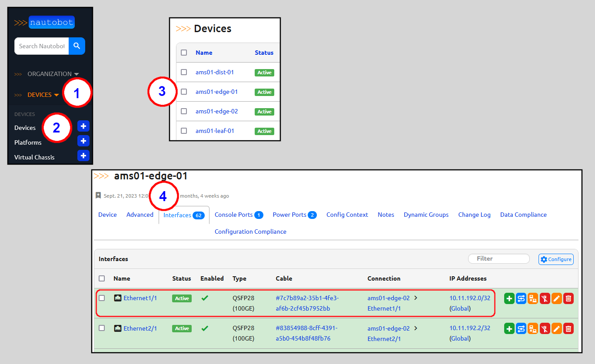
Task: Click the plus icon next to Virtual Chassis
Action: (83, 156)
